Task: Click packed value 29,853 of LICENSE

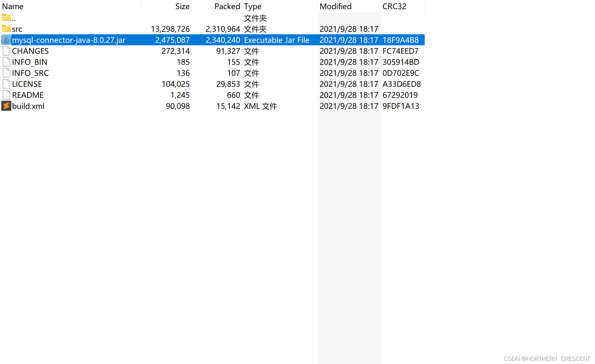Action: tap(228, 84)
